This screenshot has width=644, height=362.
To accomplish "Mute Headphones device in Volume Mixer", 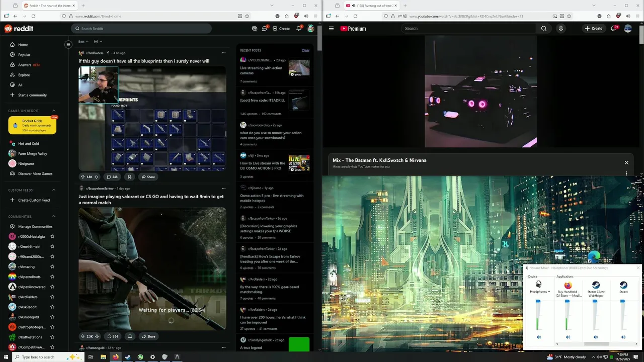I will pyautogui.click(x=539, y=337).
